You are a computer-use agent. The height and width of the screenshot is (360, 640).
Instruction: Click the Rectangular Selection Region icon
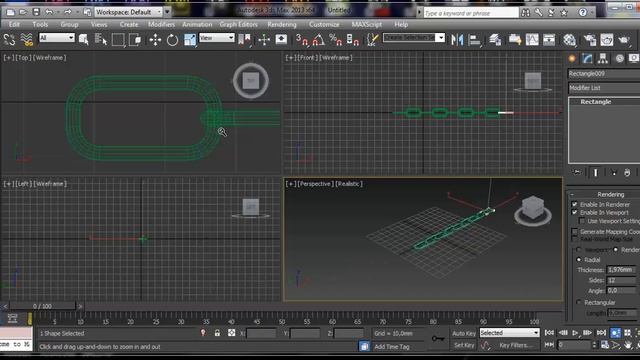(x=118, y=40)
